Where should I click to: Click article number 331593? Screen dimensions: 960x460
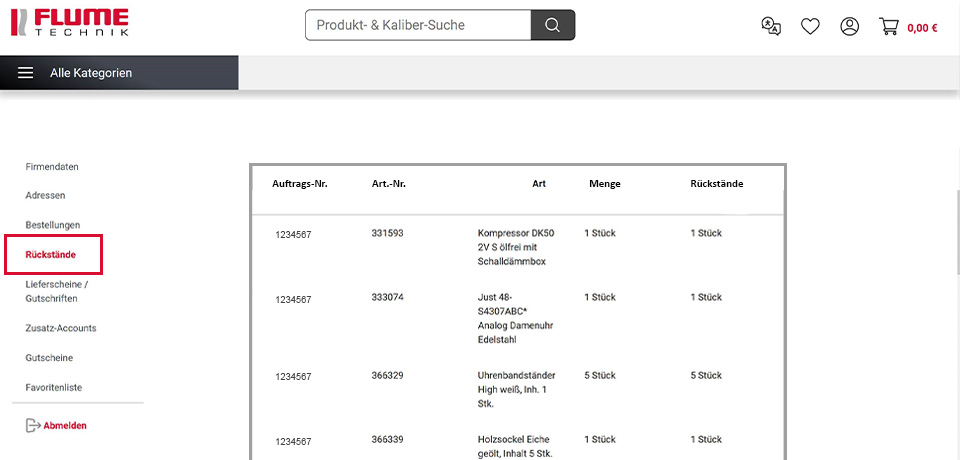[x=387, y=233]
